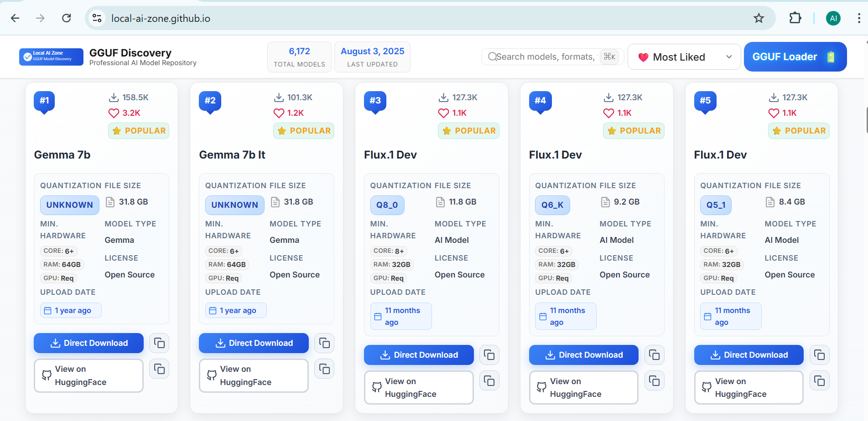The width and height of the screenshot is (868, 421).
Task: Click the #5 rank badge
Action: (x=705, y=101)
